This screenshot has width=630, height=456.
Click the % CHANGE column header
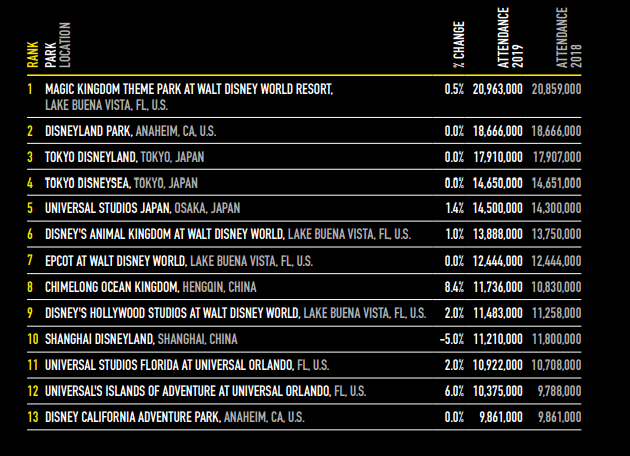(x=459, y=45)
